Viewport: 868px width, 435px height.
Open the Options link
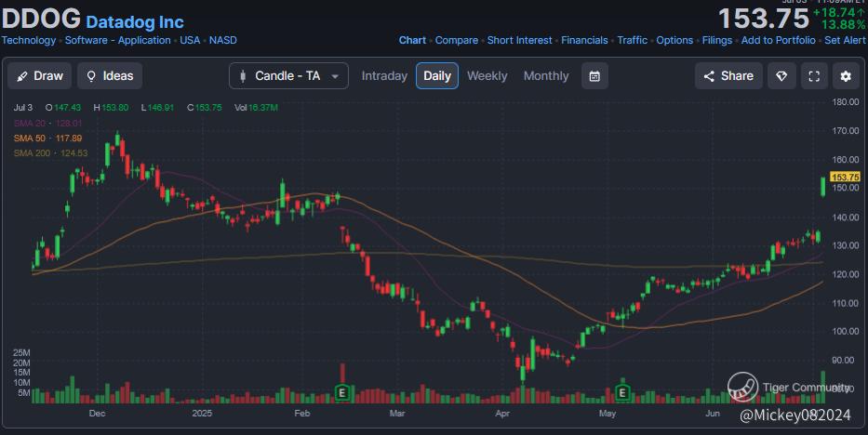click(674, 40)
